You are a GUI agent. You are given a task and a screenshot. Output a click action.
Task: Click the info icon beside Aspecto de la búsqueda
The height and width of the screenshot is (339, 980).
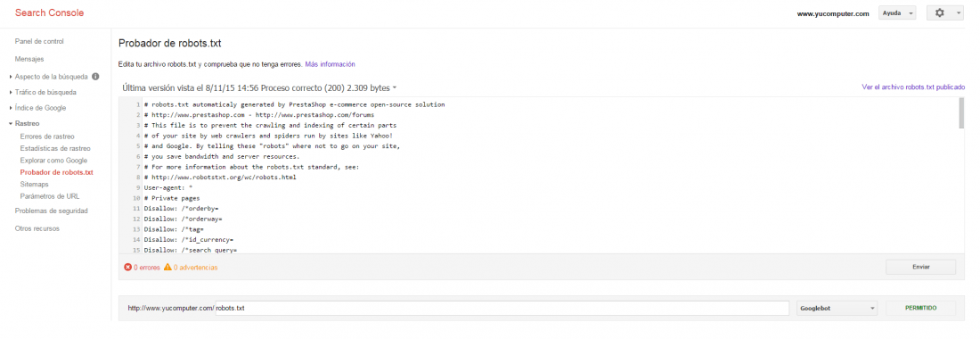[x=95, y=77]
